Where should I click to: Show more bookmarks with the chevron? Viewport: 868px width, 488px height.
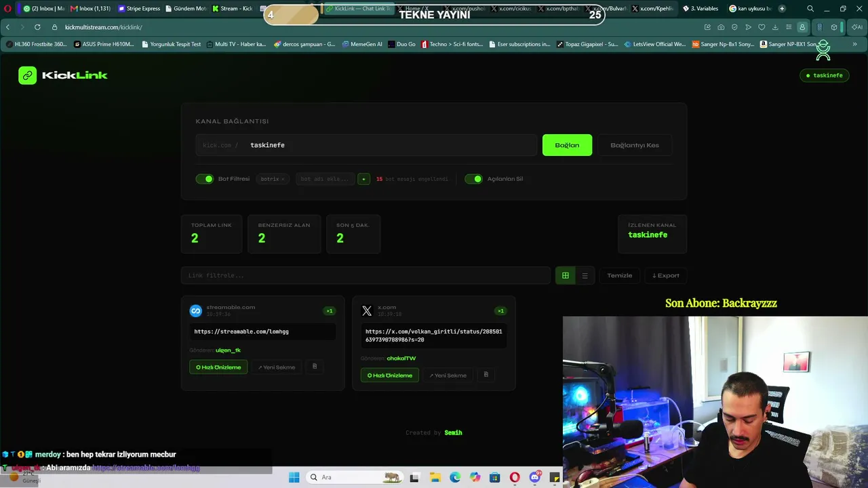854,44
